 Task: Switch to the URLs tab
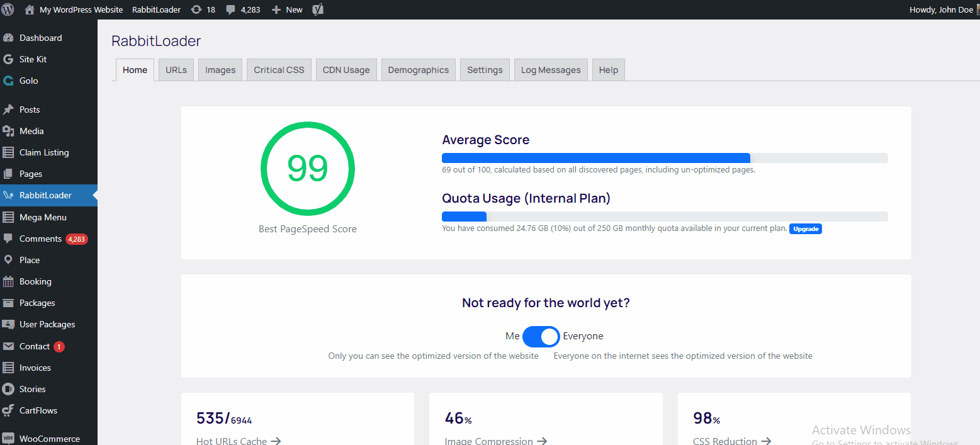(x=176, y=70)
